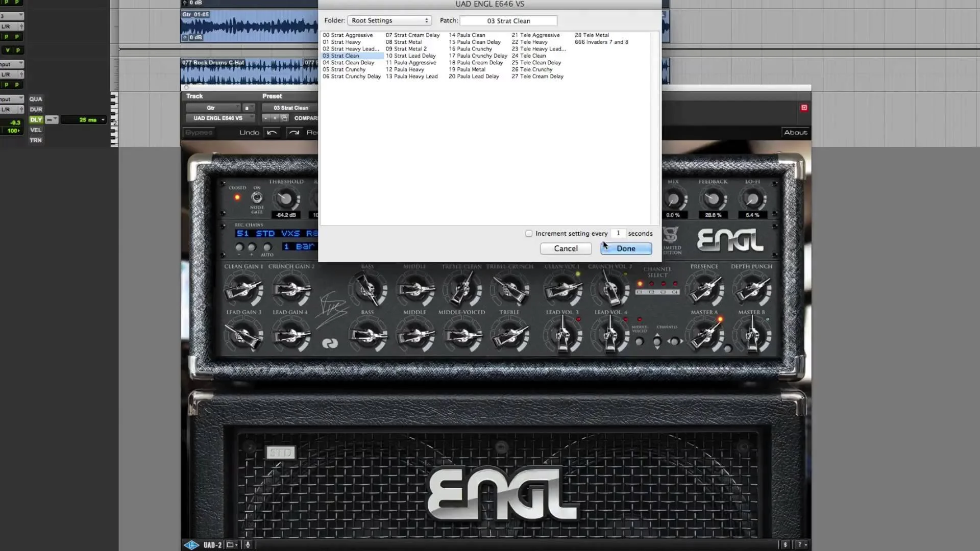Click the question mark icon at bottom right

tap(799, 544)
